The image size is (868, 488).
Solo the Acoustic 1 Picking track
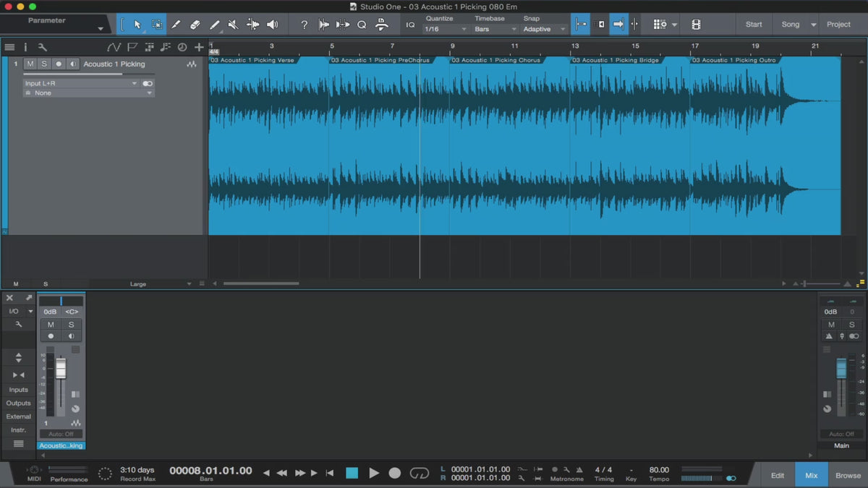point(44,64)
